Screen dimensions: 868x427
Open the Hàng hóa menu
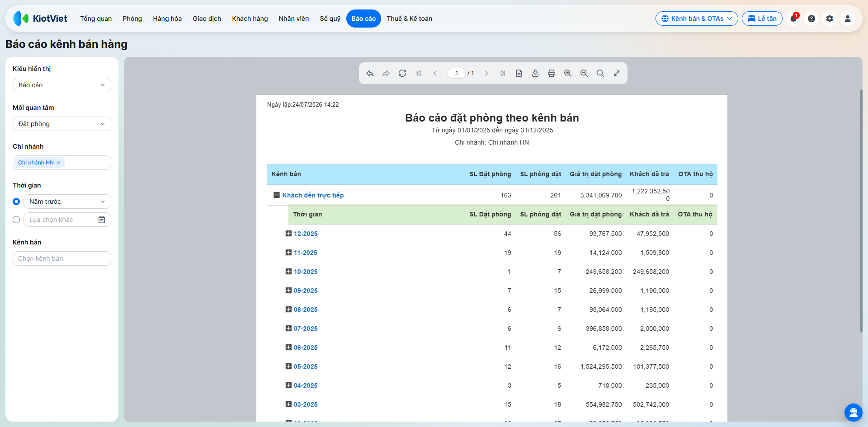pyautogui.click(x=167, y=19)
